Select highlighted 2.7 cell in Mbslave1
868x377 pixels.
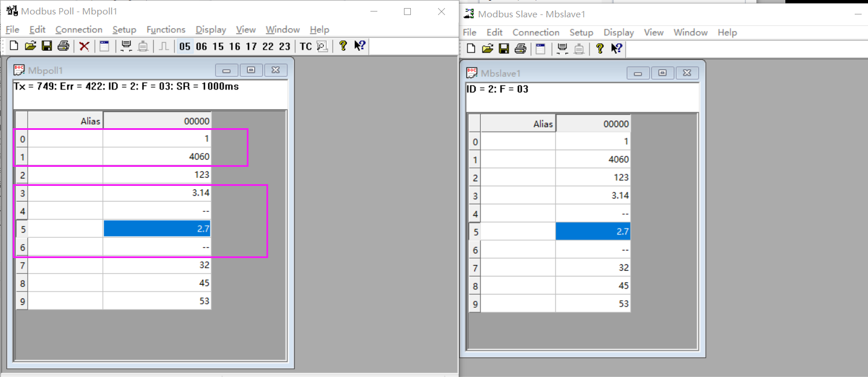coord(593,232)
